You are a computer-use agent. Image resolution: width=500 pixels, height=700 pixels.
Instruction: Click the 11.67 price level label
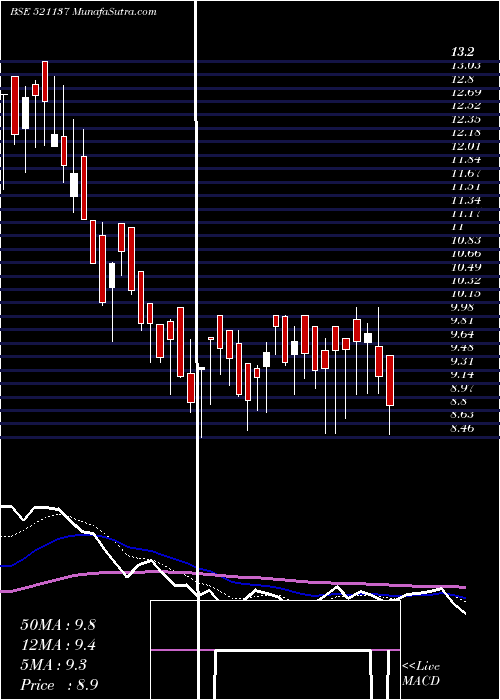[466, 173]
